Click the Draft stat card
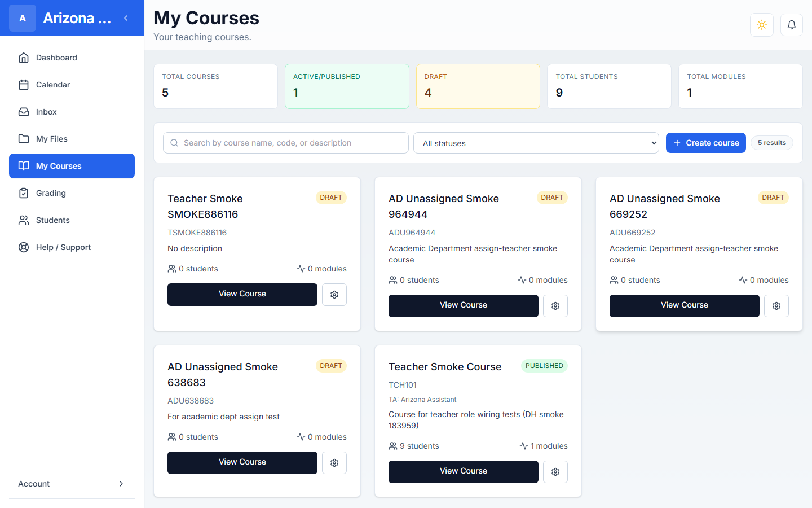The image size is (812, 508). tap(478, 86)
